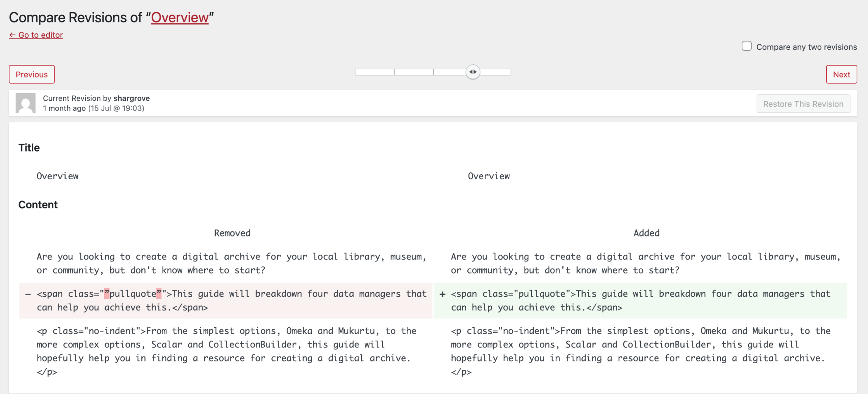This screenshot has height=394, width=868.
Task: Click the minus sign beside the removed line
Action: click(28, 294)
